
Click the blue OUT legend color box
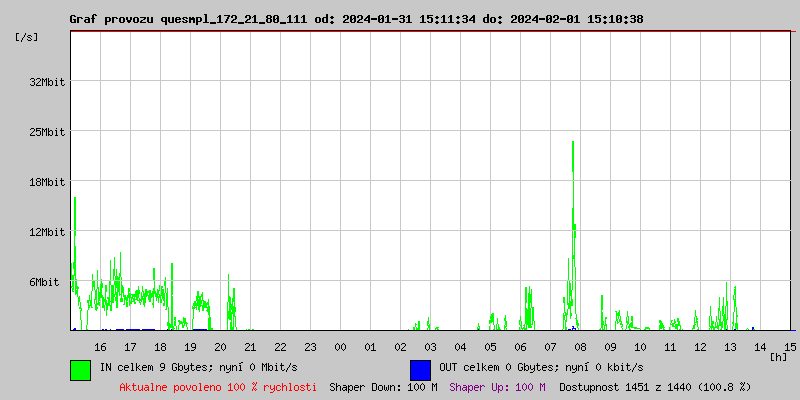click(420, 369)
